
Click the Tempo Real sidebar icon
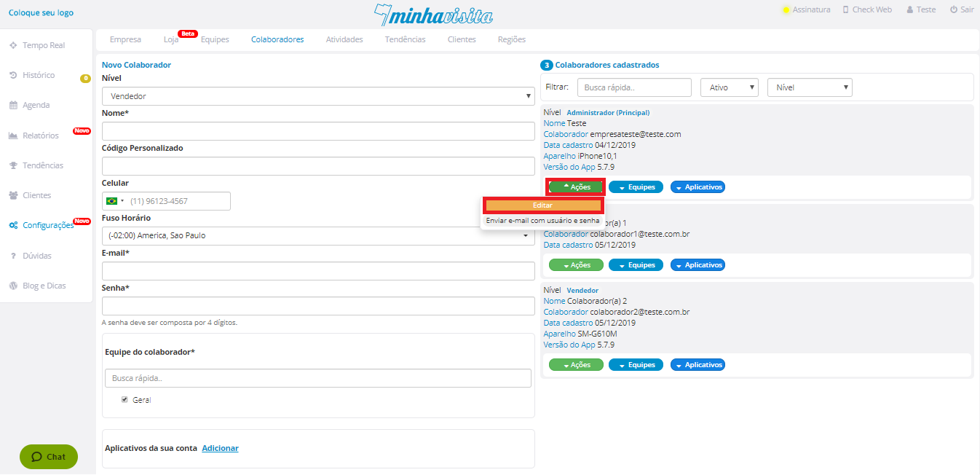pyautogui.click(x=13, y=45)
